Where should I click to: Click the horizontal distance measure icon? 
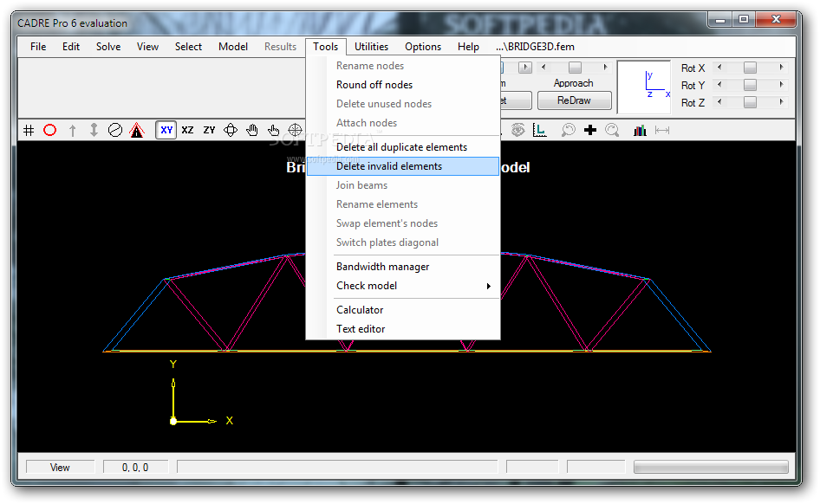[662, 130]
